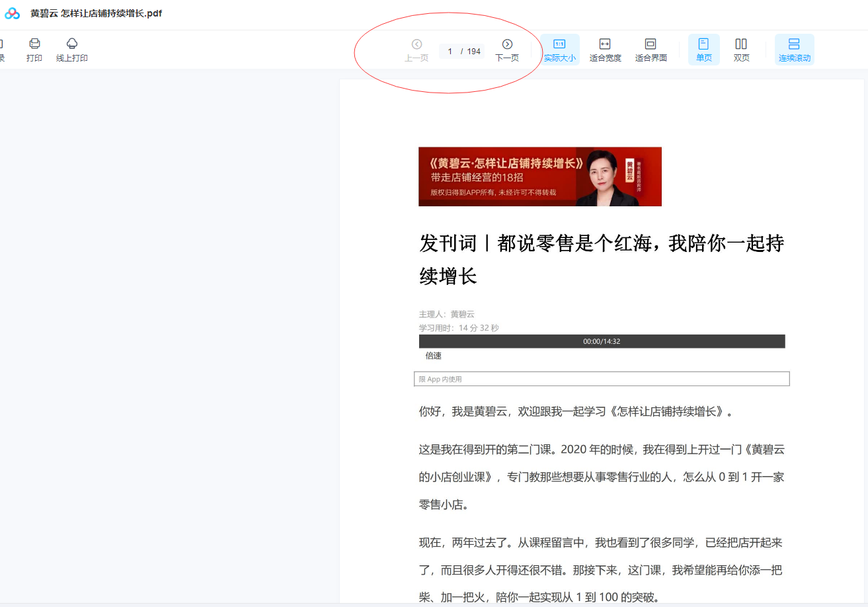868x607 pixels.
Task: Click the Baidu Netdisk logo icon
Action: [13, 13]
